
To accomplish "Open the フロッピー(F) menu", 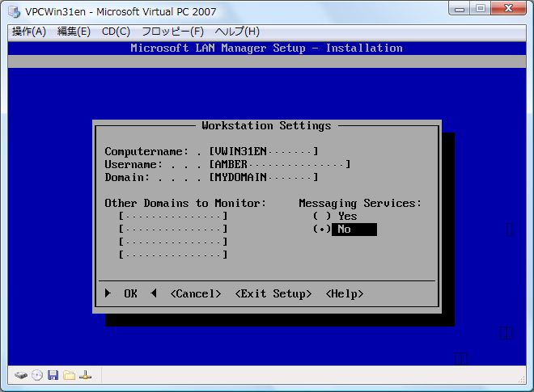I will (x=172, y=32).
